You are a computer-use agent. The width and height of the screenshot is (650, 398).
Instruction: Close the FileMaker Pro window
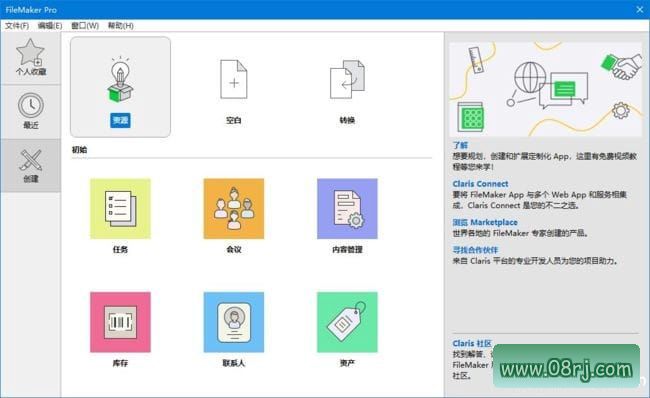640,10
